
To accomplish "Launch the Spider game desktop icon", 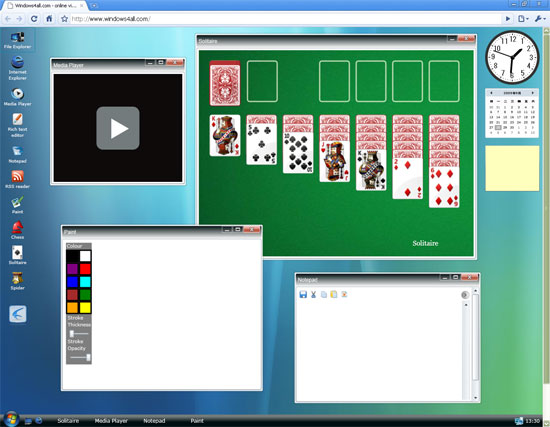I will (x=18, y=281).
